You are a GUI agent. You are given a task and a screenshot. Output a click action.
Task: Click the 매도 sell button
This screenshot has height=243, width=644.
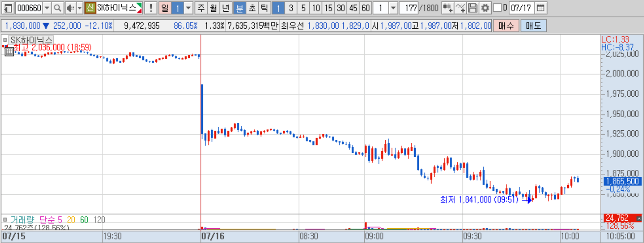534,26
